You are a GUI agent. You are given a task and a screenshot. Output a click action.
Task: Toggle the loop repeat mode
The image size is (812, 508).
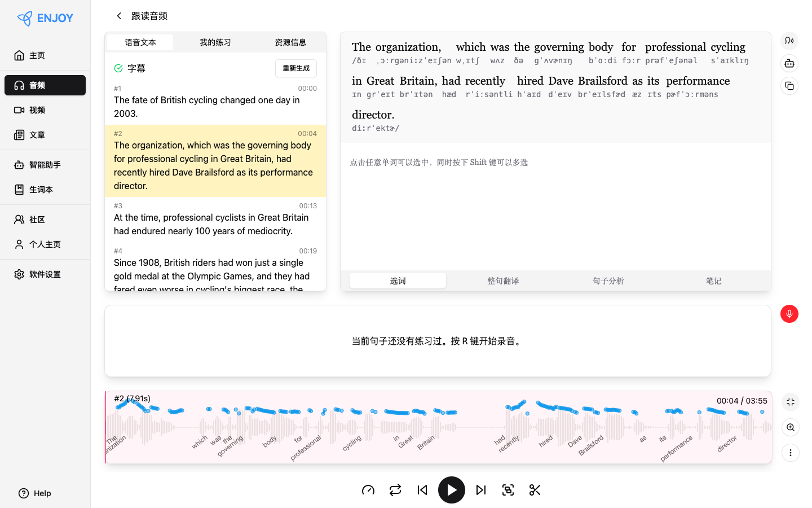395,490
